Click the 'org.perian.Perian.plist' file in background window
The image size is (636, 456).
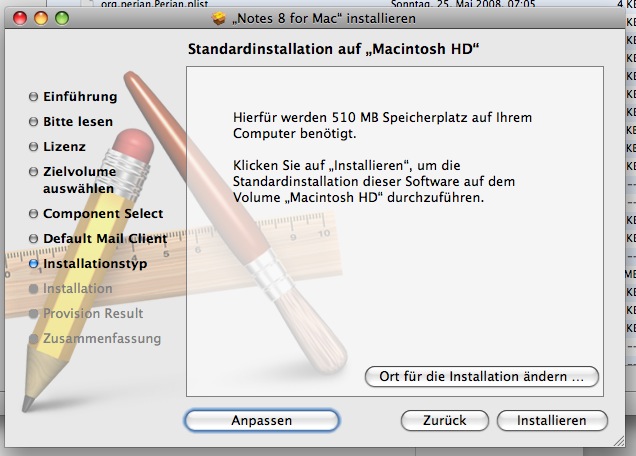point(154,4)
